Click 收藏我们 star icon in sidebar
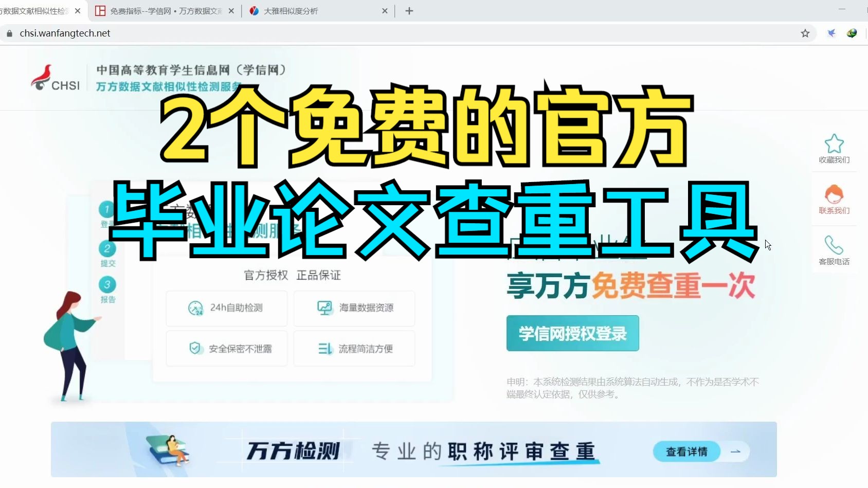This screenshot has height=488, width=868. click(834, 143)
